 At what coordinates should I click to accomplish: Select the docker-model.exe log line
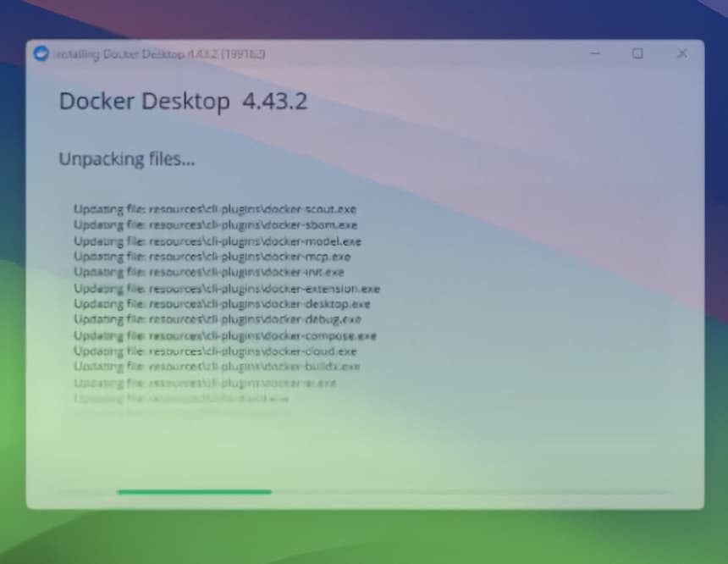tap(218, 241)
